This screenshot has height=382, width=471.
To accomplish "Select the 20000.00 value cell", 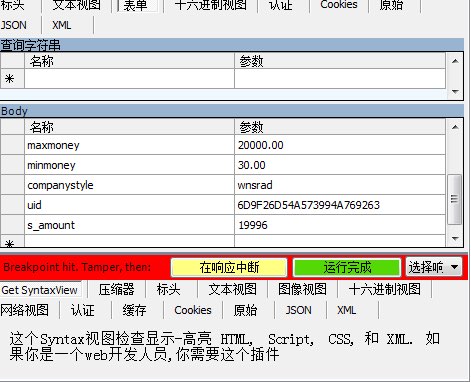I will (340, 145).
